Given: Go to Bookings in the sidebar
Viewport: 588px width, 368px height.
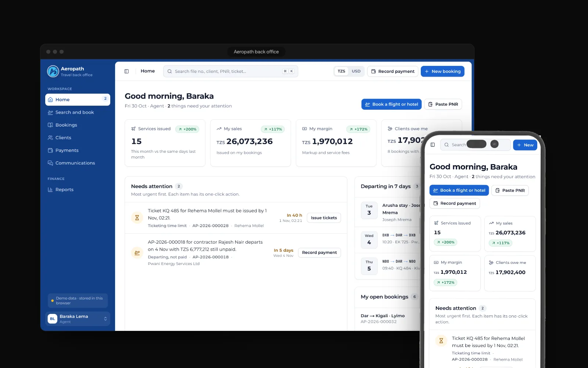Looking at the screenshot, I should (78, 125).
